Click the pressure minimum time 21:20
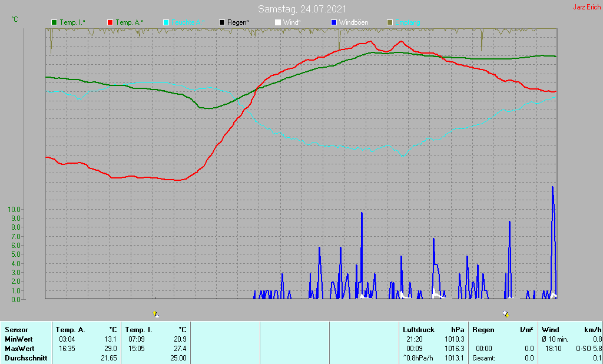Image resolution: width=603 pixels, height=364 pixels. (415, 339)
